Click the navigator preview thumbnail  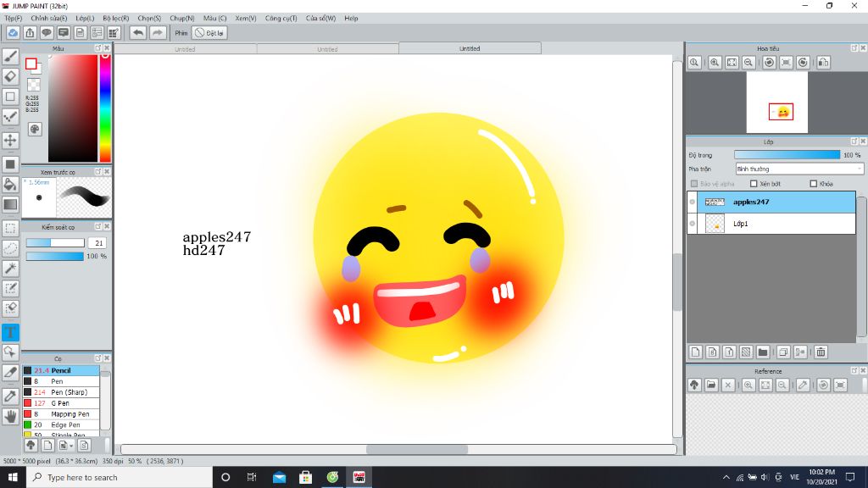[776, 103]
